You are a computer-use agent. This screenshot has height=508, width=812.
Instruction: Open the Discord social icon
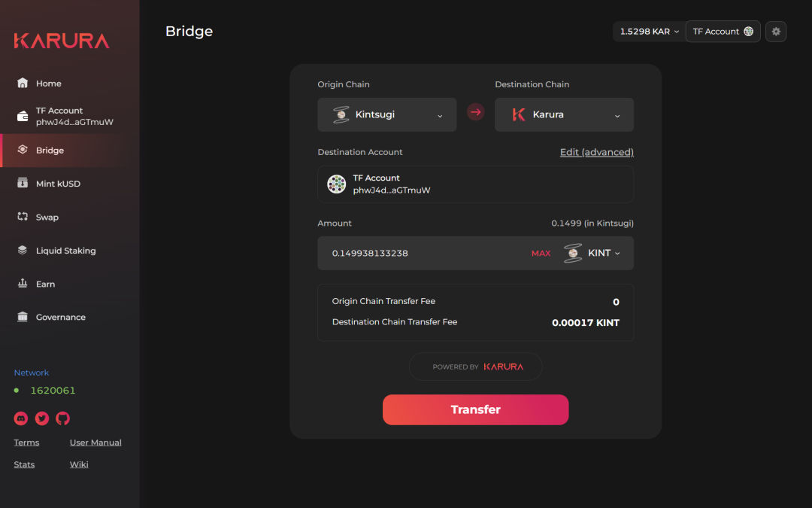click(x=21, y=418)
